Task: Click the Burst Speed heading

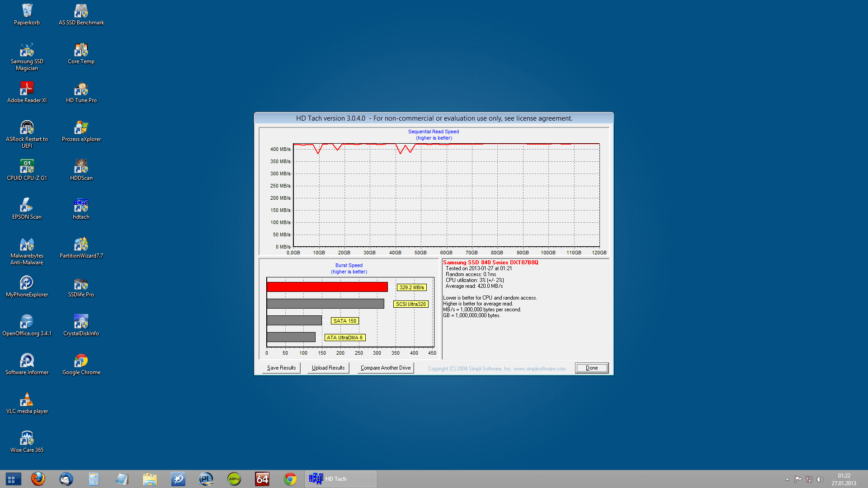Action: click(349, 265)
